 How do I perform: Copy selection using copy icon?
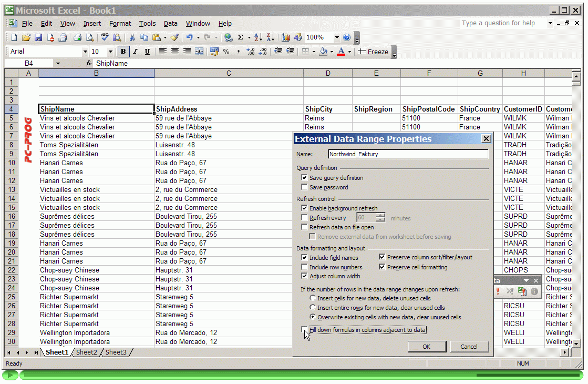(144, 37)
